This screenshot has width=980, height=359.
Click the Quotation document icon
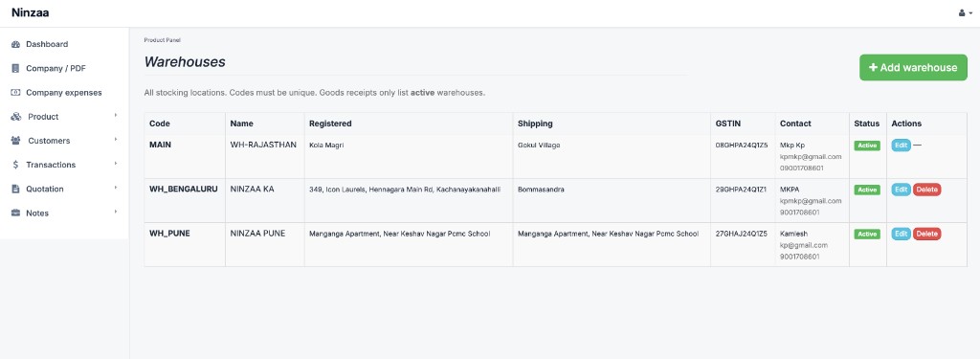15,189
